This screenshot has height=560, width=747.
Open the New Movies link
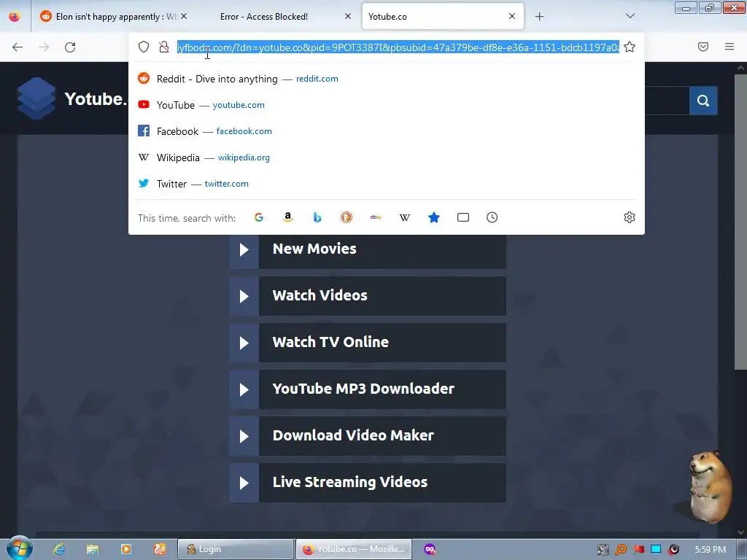pyautogui.click(x=368, y=249)
